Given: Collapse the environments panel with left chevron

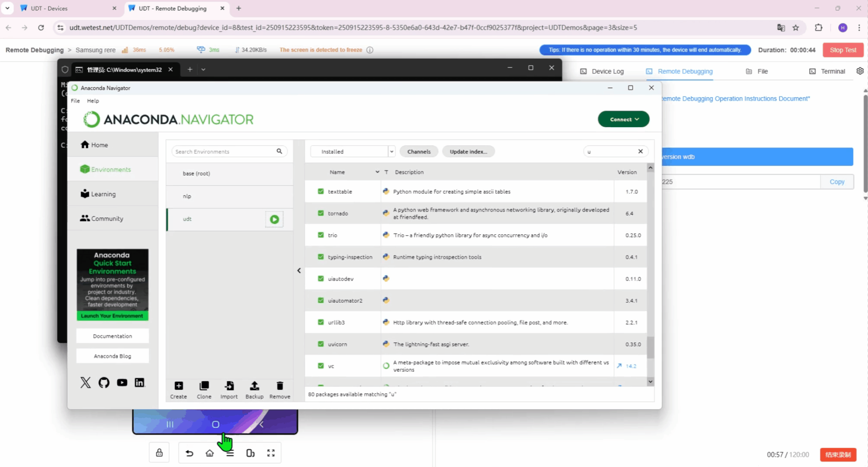Looking at the screenshot, I should click(x=299, y=271).
